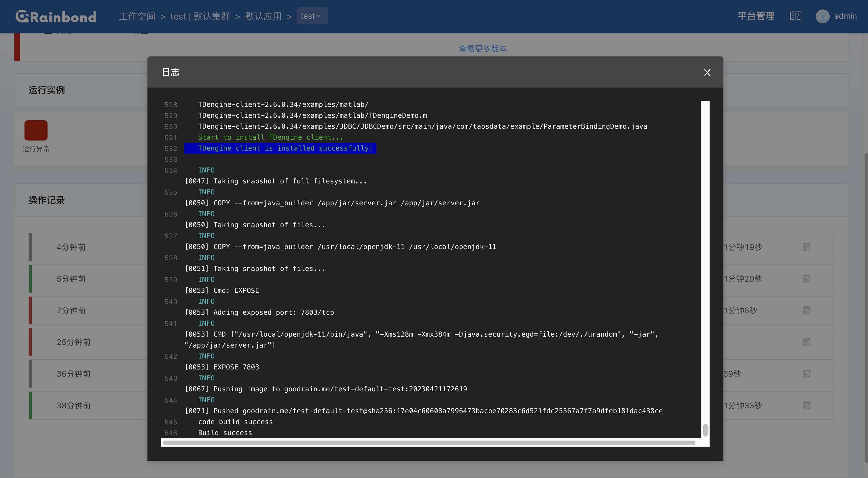Open build log icon for 38分钟前 record
Viewport: 868px width, 478px height.
pyautogui.click(x=807, y=405)
